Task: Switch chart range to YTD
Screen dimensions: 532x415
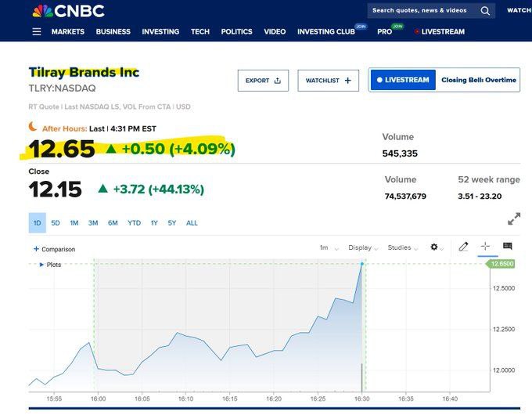Action: pos(134,223)
